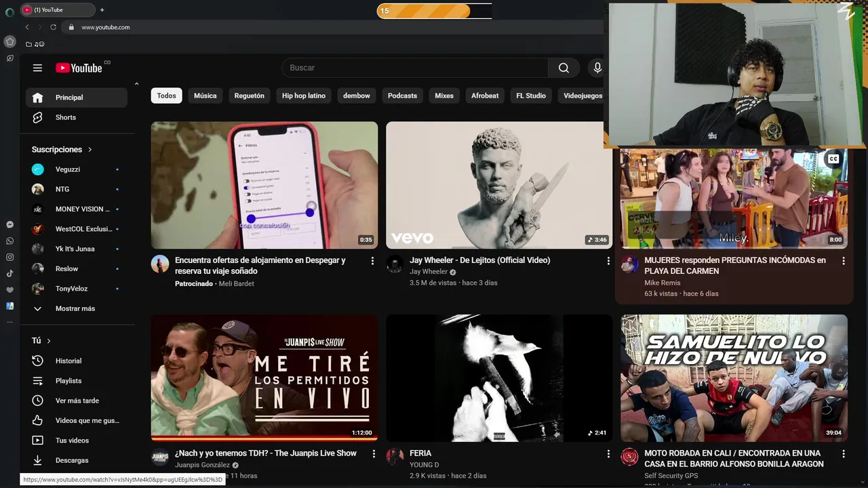The width and height of the screenshot is (868, 488).
Task: Open Mike Remis channel avatar
Action: pos(629,264)
